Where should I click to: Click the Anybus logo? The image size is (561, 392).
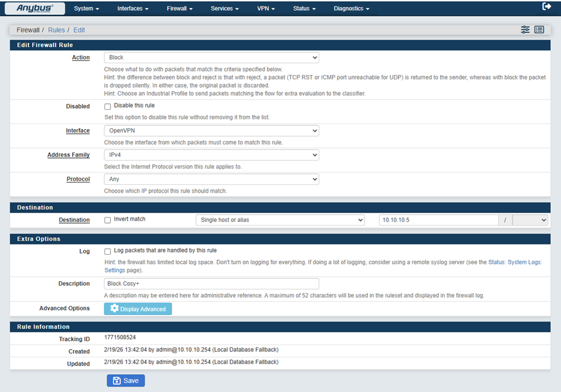[35, 8]
